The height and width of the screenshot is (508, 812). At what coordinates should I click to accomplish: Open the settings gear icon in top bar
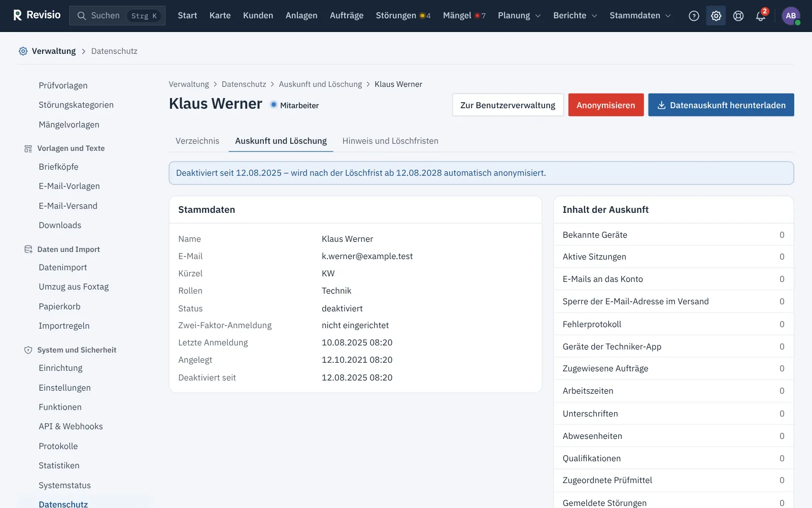pyautogui.click(x=716, y=16)
